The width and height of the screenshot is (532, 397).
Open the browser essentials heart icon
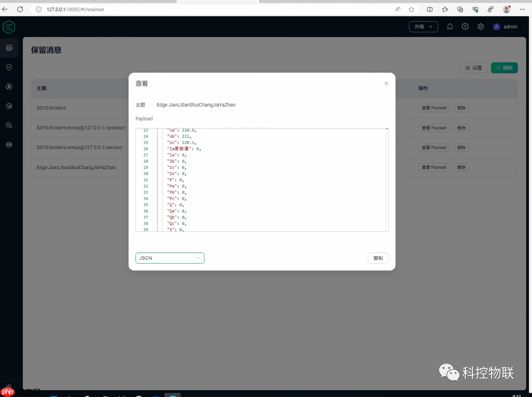[475, 9]
